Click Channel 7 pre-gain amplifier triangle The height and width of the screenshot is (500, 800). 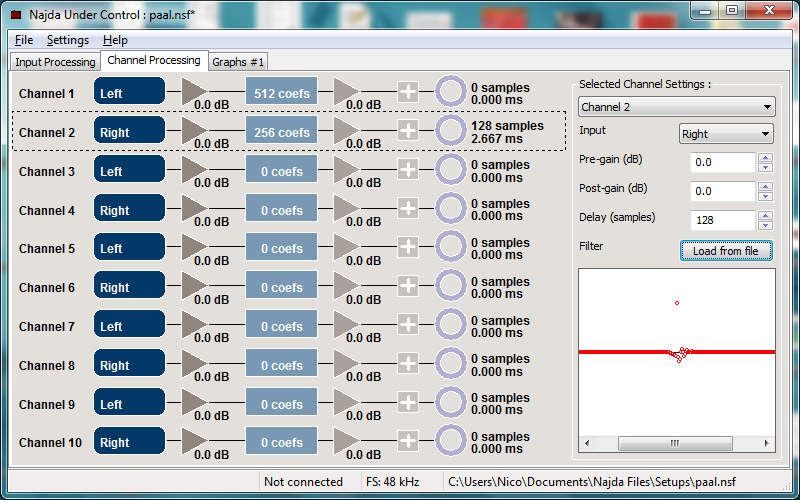(x=194, y=324)
